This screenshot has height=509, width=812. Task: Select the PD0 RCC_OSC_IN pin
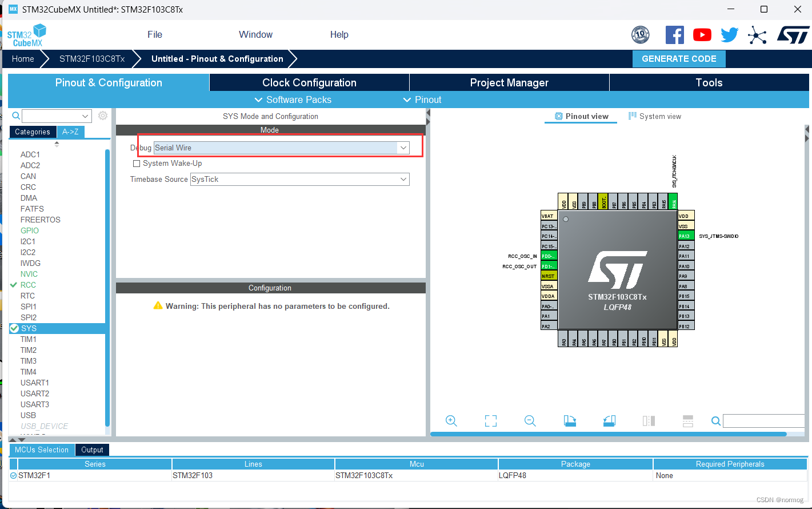pos(549,256)
